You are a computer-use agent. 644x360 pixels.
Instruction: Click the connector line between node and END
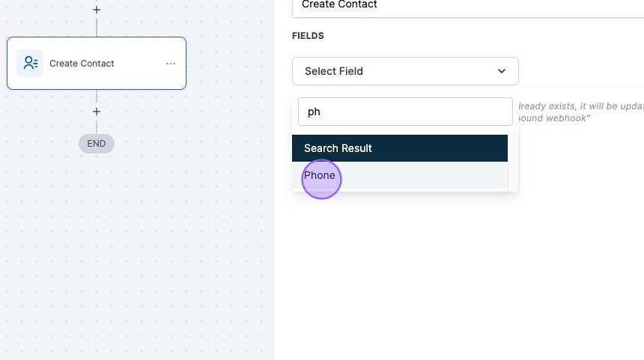coord(96,126)
